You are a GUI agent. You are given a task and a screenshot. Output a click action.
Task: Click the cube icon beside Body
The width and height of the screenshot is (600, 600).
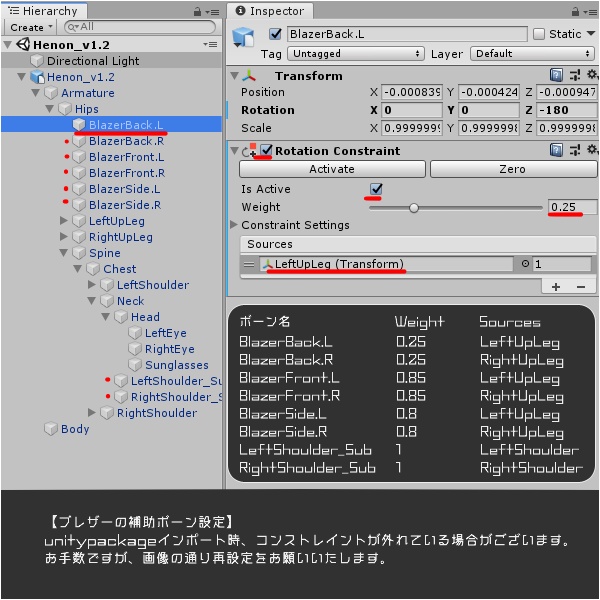(51, 429)
